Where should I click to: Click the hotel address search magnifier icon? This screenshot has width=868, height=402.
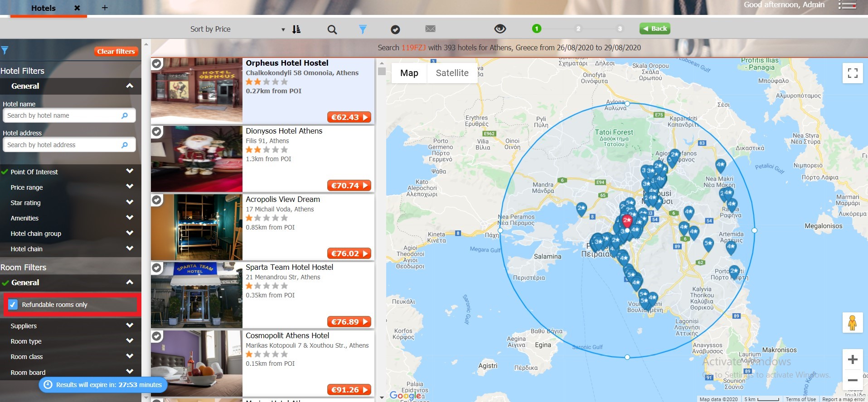(125, 145)
